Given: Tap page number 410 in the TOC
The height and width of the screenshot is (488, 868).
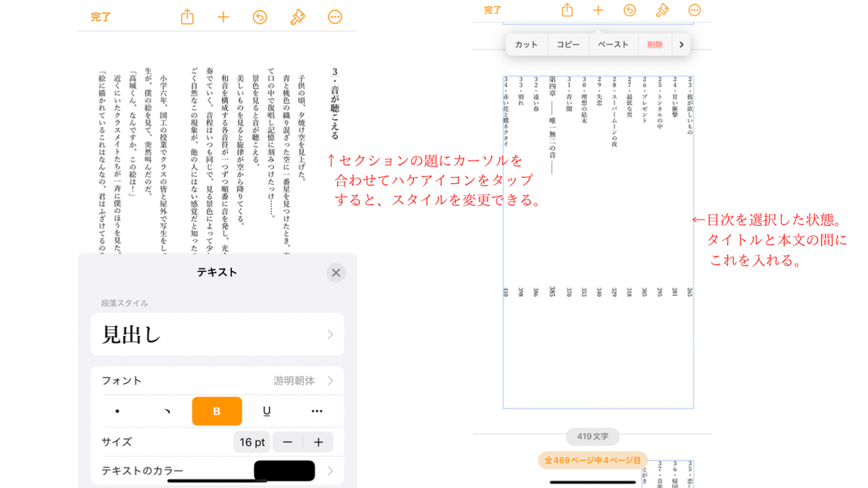Looking at the screenshot, I should tap(506, 292).
